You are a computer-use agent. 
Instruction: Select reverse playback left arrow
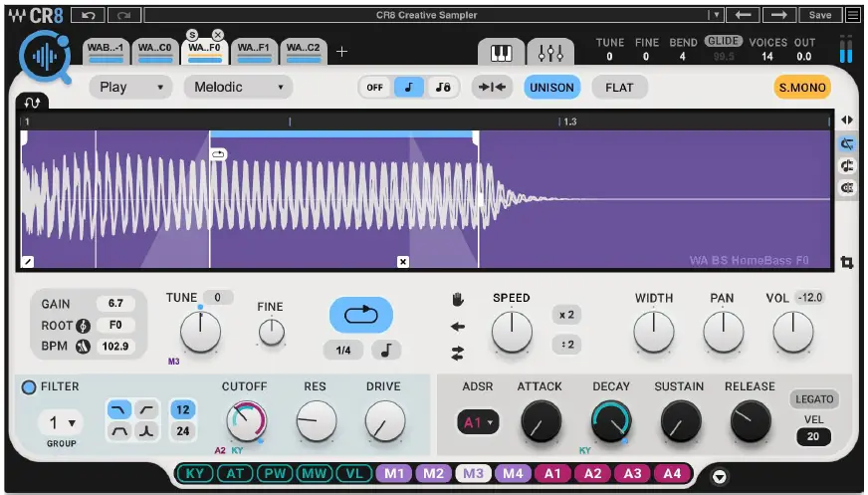[458, 327]
